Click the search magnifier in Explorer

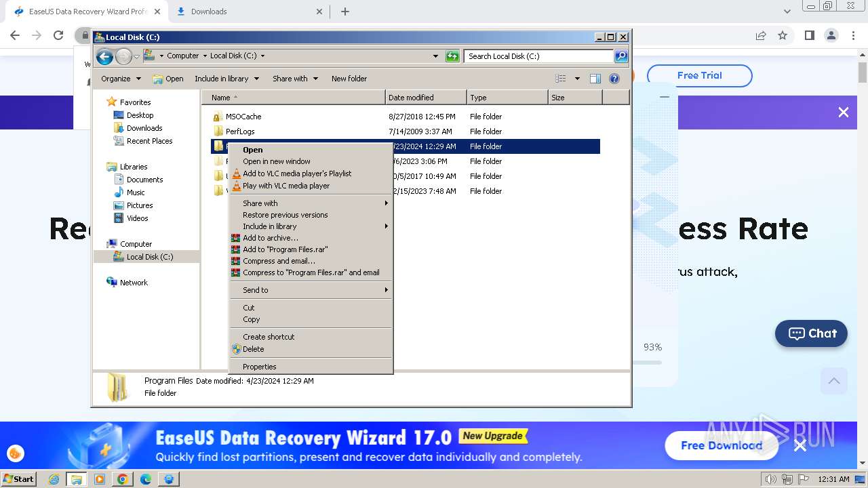tap(620, 56)
